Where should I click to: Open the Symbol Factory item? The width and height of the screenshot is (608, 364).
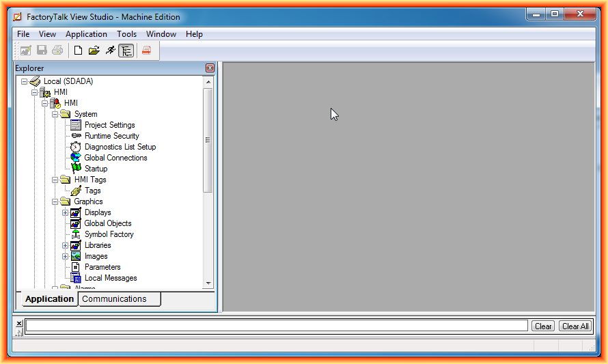(109, 234)
